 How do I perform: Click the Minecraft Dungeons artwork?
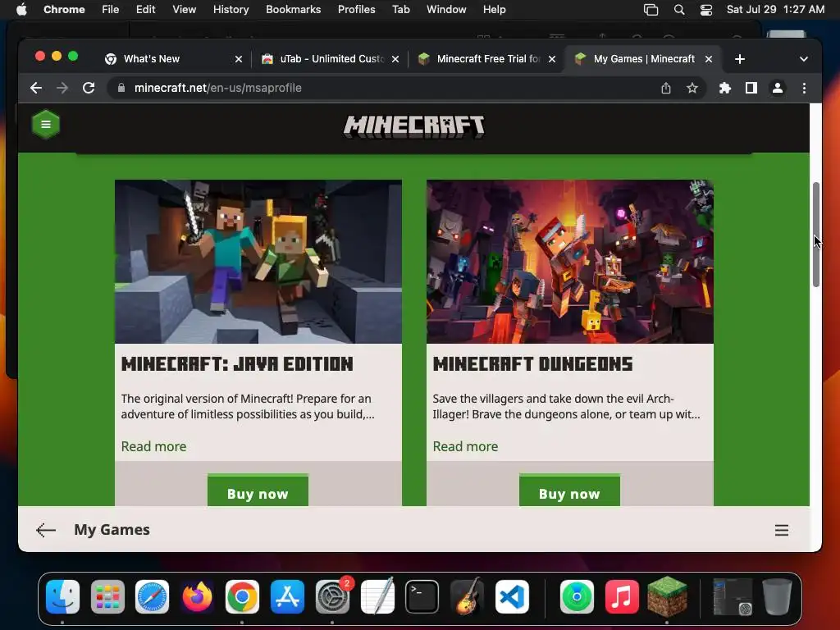(570, 262)
